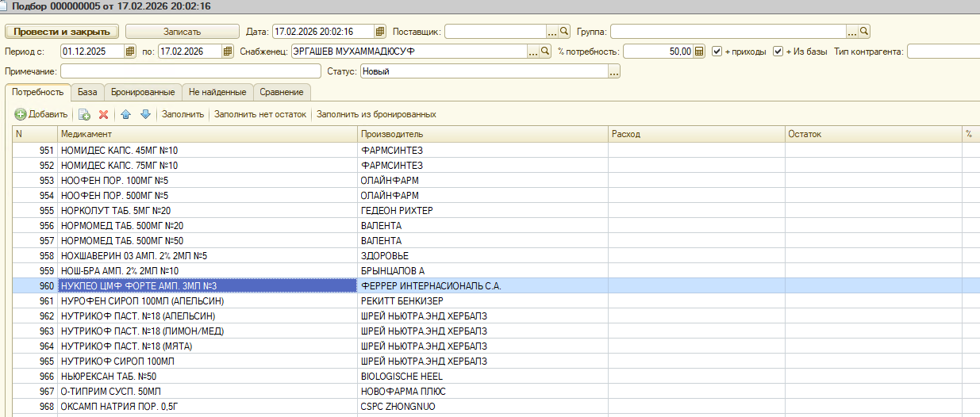
Task: Switch to the Не найденные tab
Action: [218, 92]
